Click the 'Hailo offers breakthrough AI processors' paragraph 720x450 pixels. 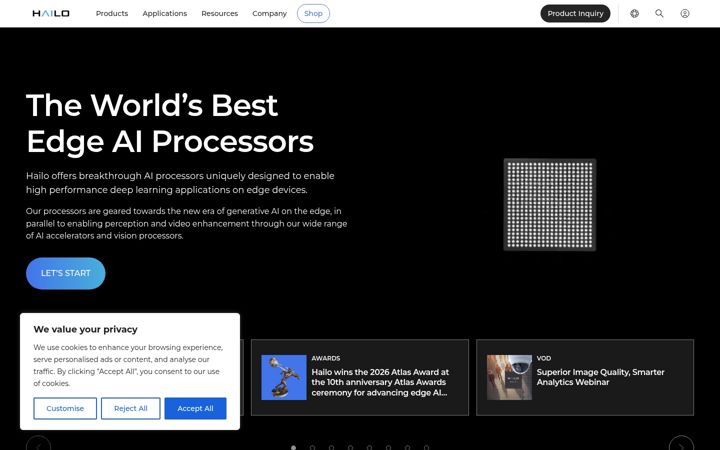coord(180,183)
